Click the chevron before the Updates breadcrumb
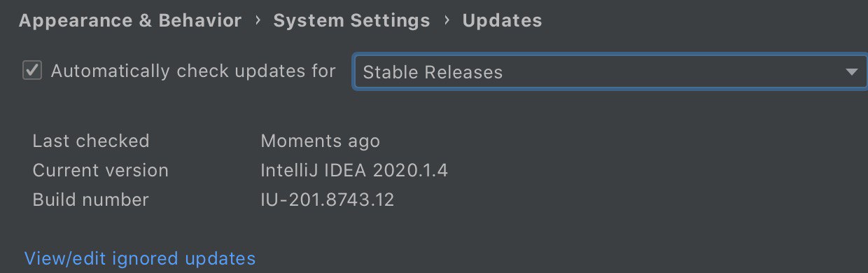Viewport: 868px width, 273px height. [447, 21]
